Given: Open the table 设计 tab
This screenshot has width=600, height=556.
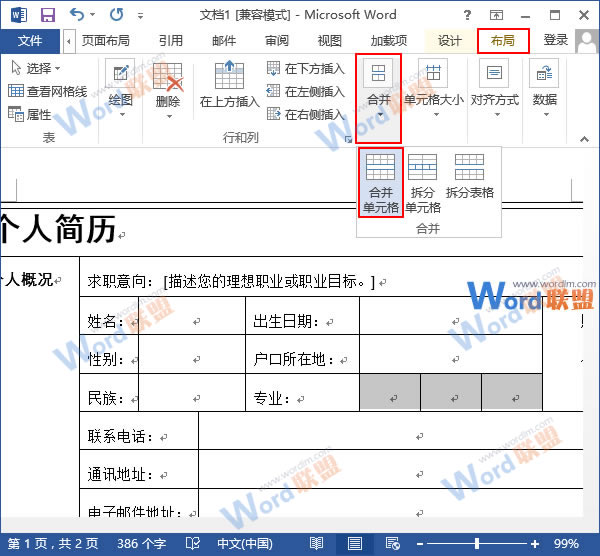Looking at the screenshot, I should (x=450, y=41).
